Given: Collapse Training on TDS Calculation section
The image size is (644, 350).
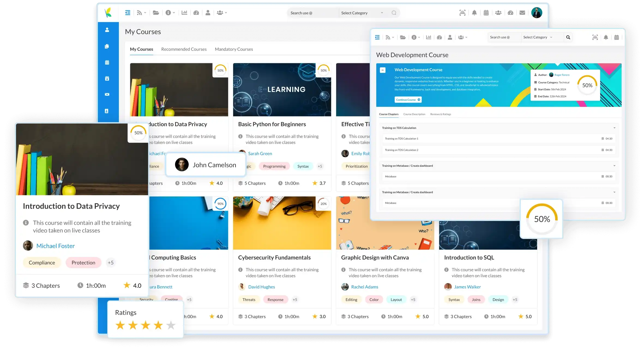Looking at the screenshot, I should tap(614, 128).
